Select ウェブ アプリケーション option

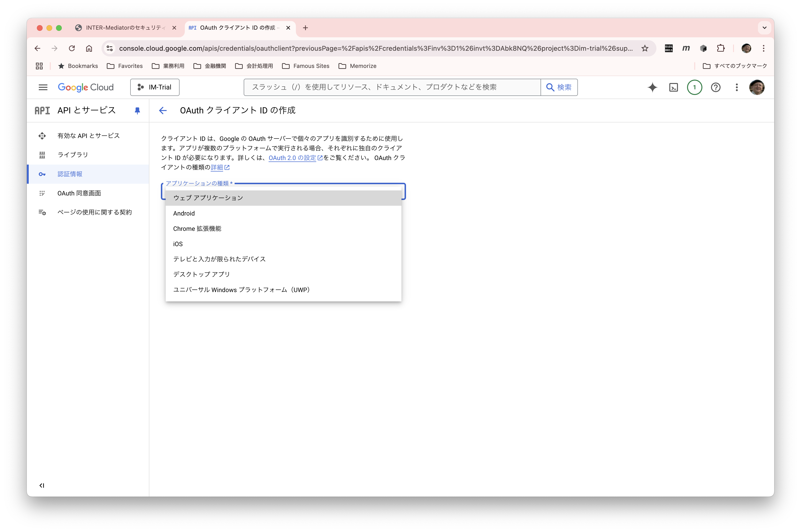(283, 198)
